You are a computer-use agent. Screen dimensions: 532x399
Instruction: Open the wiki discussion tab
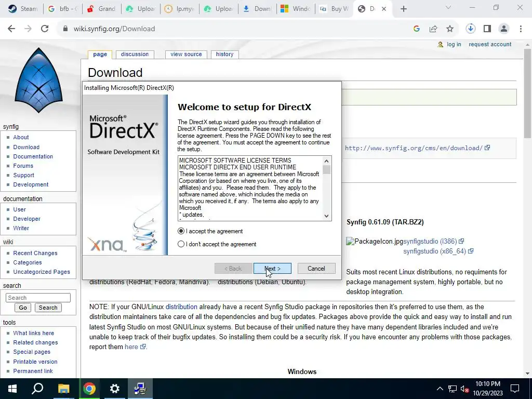tap(135, 54)
